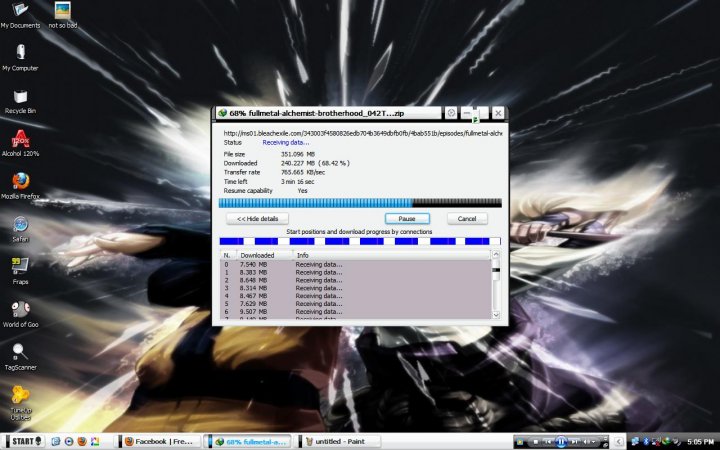Launch Mozilla Firefox from the desktop
The width and height of the screenshot is (720, 450).
(x=19, y=181)
